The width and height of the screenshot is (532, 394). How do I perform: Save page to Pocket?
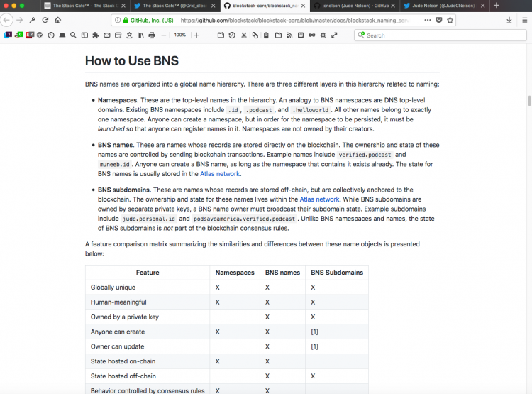pyautogui.click(x=439, y=21)
